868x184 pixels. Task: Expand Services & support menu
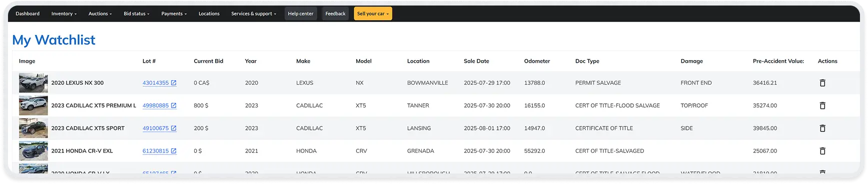[x=254, y=14]
